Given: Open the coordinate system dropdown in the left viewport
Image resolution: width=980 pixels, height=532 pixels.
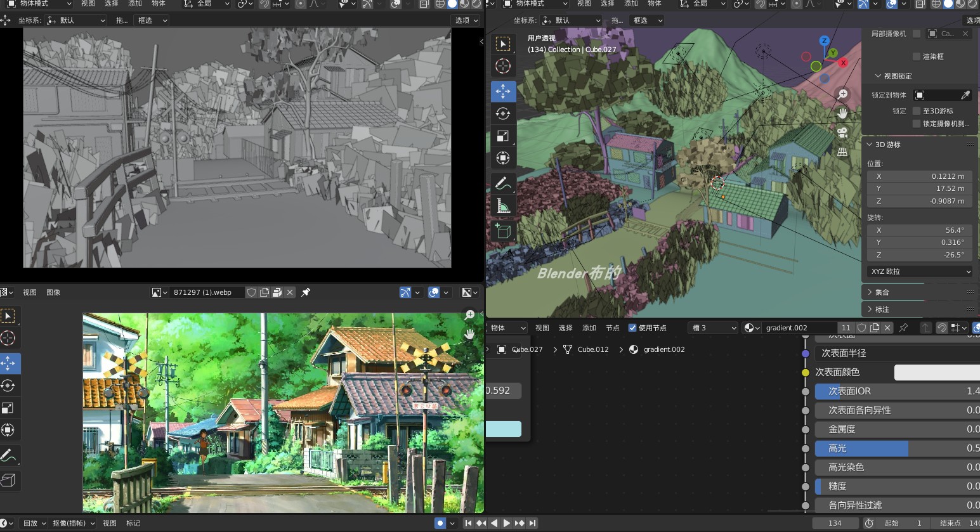Looking at the screenshot, I should pos(75,20).
